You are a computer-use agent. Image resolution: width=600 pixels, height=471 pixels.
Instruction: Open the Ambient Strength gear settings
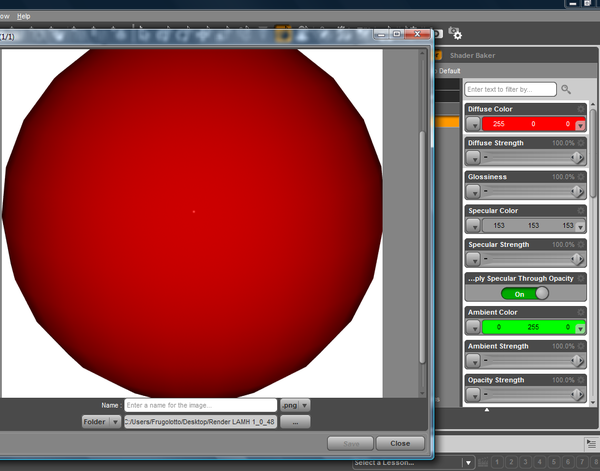point(581,346)
